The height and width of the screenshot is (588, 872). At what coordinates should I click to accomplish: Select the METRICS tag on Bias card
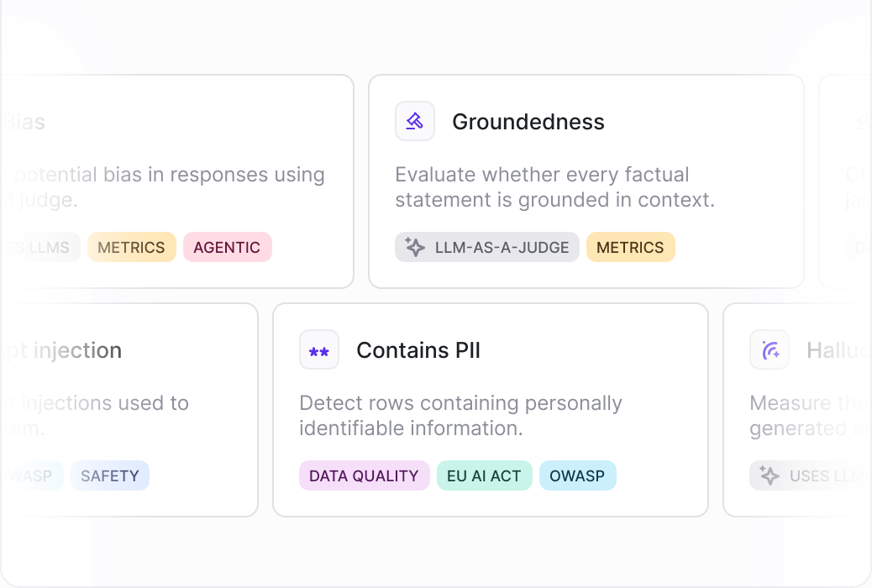[x=132, y=247]
